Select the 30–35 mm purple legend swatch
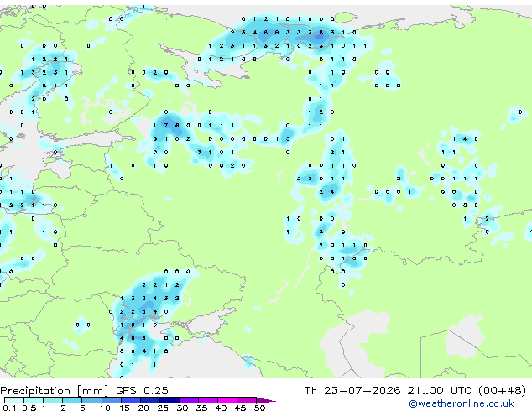Screen dimensions: 532x411 point(189,400)
